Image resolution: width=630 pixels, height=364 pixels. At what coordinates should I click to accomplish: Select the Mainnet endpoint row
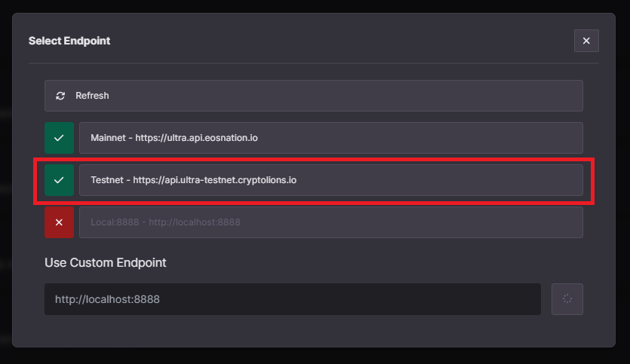pyautogui.click(x=330, y=138)
